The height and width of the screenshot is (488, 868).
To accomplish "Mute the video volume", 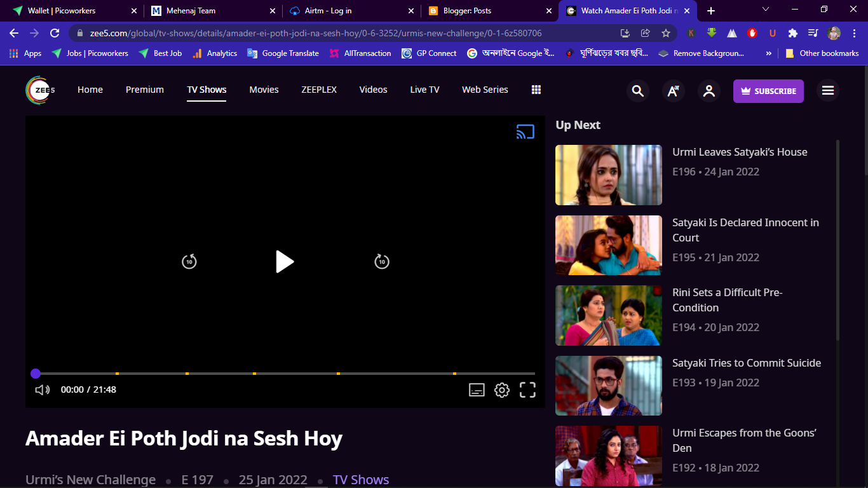I will click(43, 390).
